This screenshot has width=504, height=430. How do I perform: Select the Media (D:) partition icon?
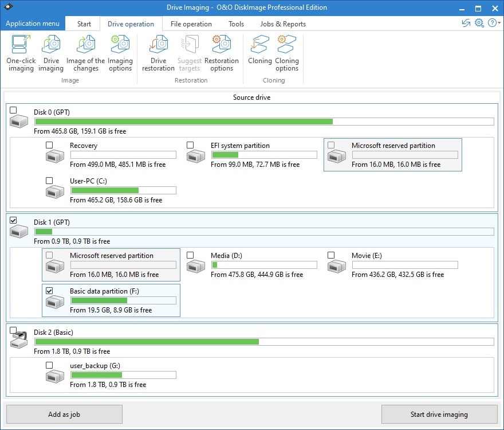click(x=195, y=266)
